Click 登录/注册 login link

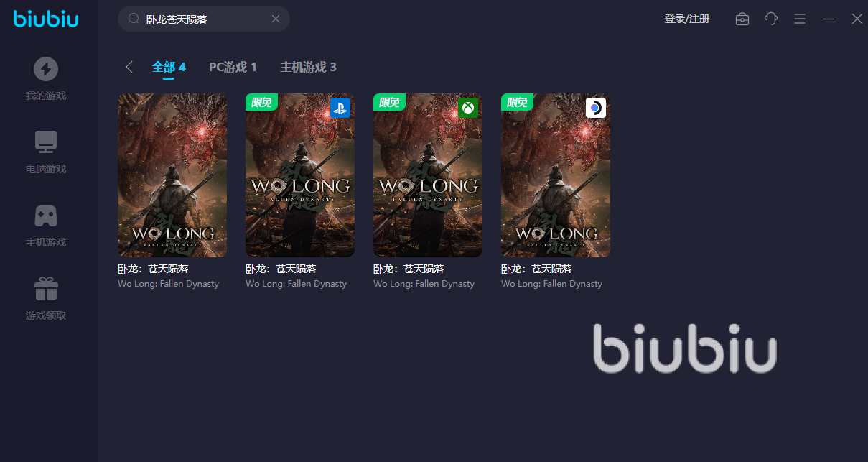[x=687, y=19]
